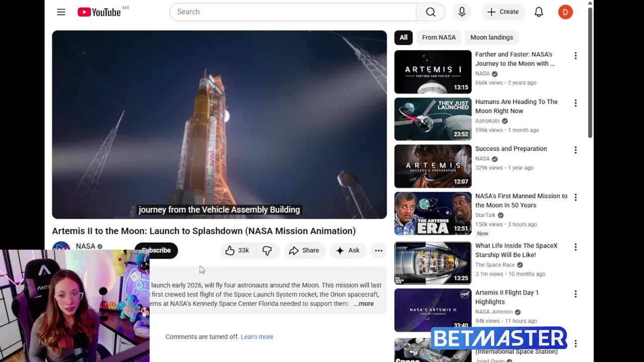Click title What Life Inside The SpaceX Starship

click(x=517, y=250)
